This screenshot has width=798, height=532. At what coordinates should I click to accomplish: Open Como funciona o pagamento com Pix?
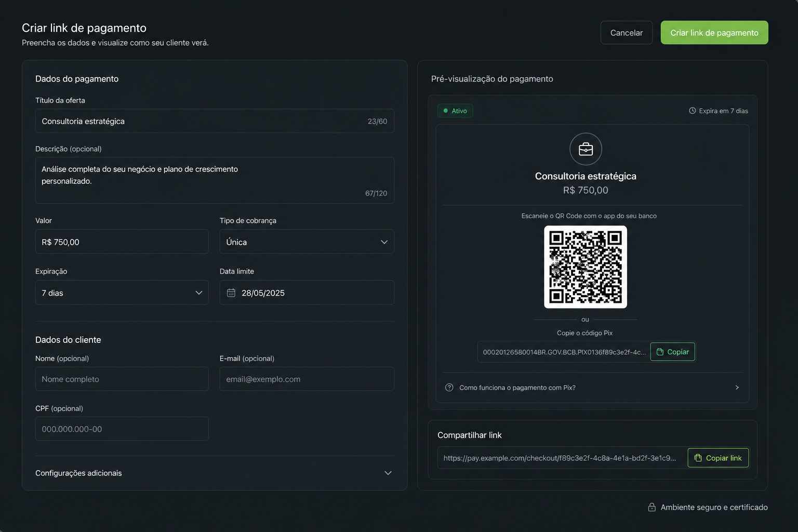[592, 388]
